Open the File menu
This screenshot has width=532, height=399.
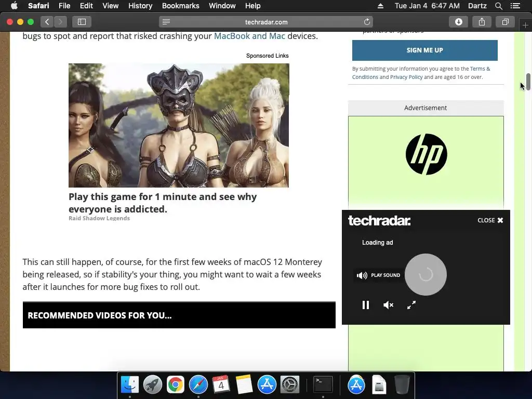coord(64,6)
